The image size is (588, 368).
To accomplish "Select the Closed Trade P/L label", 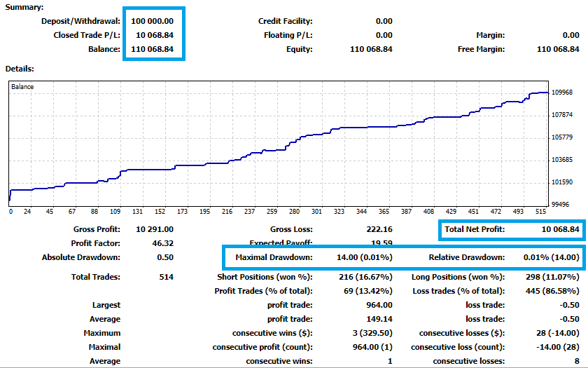I will coord(87,35).
